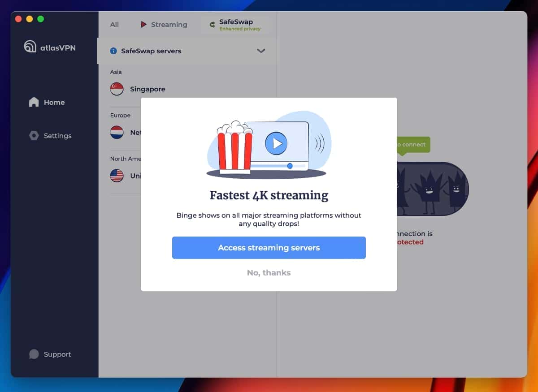Click the Support chat bubble icon

pyautogui.click(x=34, y=354)
